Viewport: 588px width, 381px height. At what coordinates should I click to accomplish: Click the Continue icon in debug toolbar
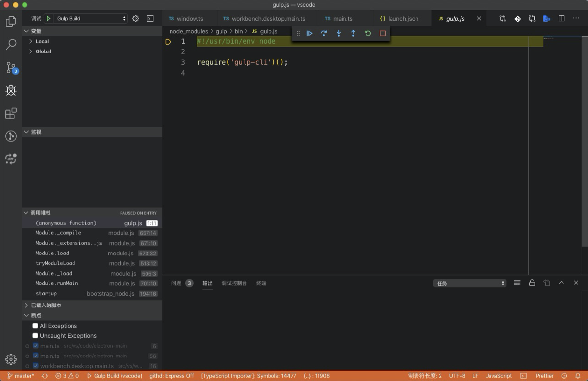coord(309,33)
